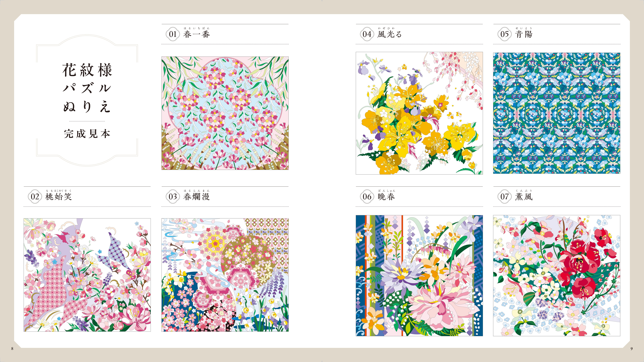Click the 01 number badge
Screen dimensions: 644x362
173,34
